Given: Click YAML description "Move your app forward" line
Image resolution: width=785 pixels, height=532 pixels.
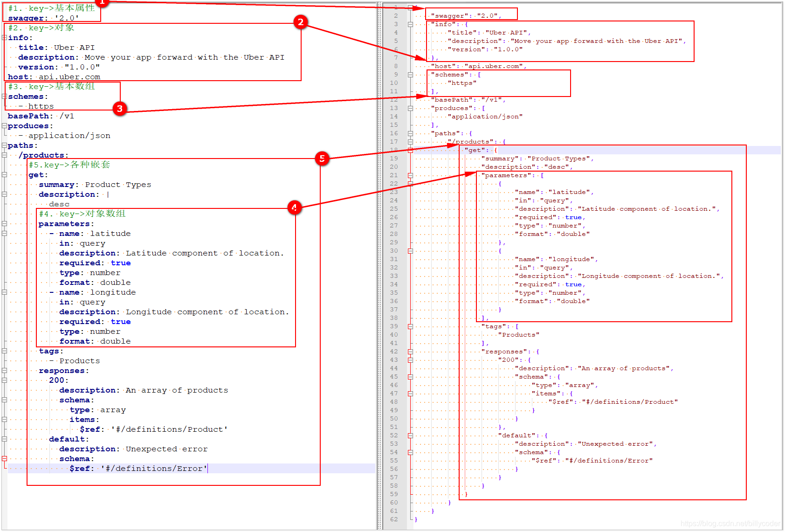Looking at the screenshot, I should point(151,57).
